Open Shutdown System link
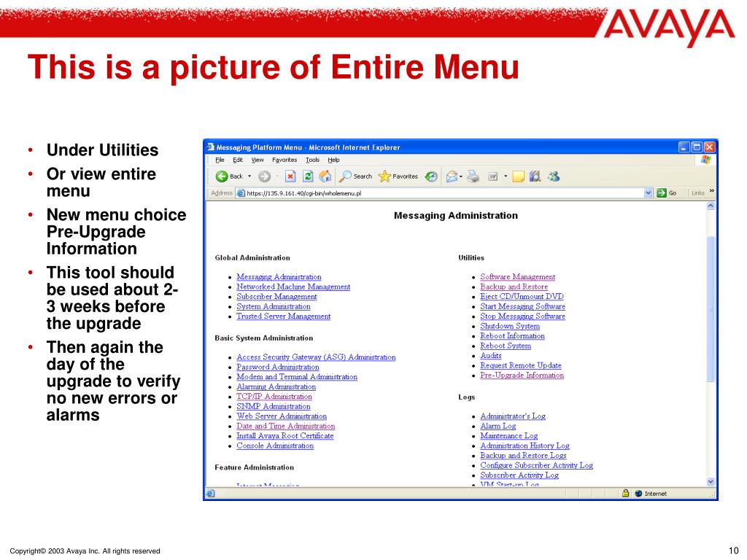 point(510,326)
